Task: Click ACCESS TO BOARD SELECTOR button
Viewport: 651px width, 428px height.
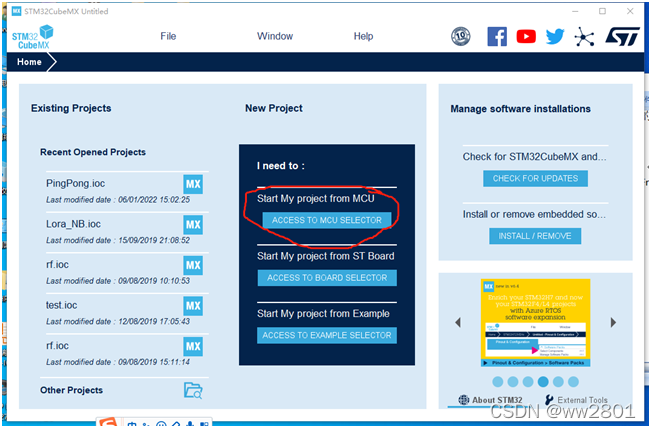Action: click(327, 278)
